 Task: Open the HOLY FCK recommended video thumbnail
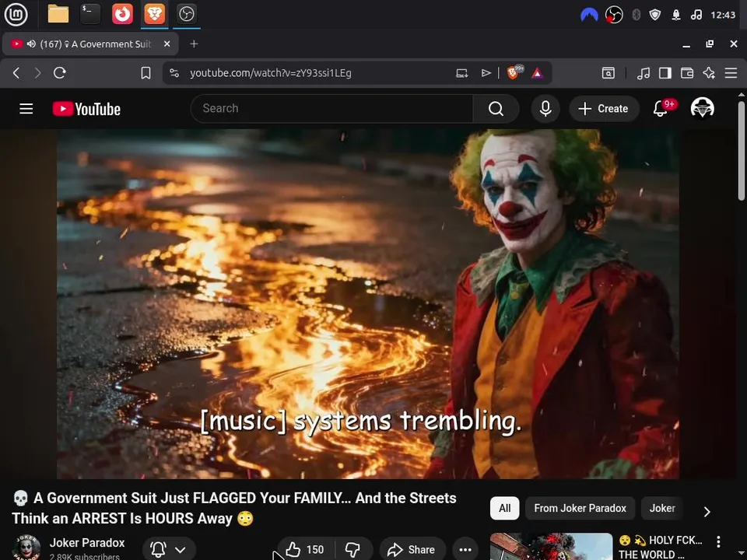[x=551, y=547]
